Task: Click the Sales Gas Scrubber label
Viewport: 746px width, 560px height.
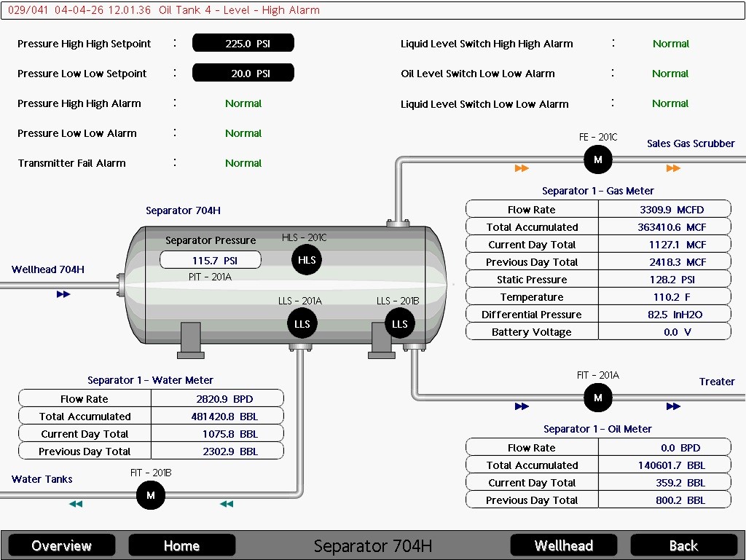Action: tap(691, 143)
